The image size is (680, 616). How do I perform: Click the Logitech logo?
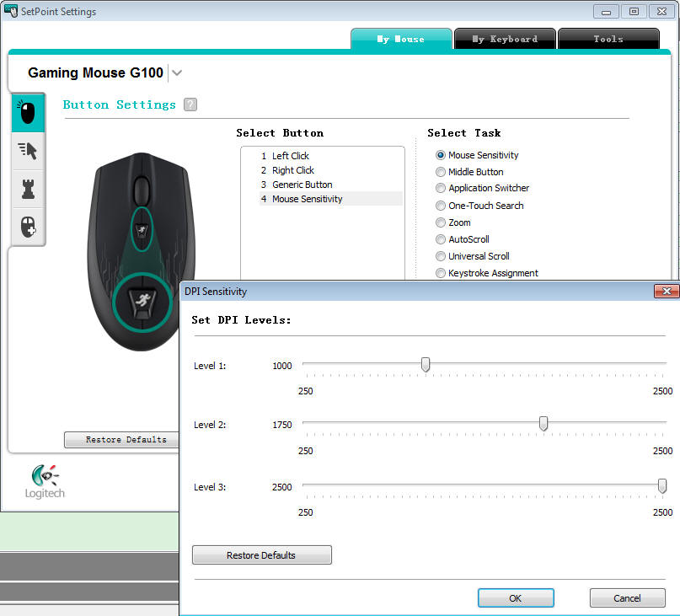point(44,481)
